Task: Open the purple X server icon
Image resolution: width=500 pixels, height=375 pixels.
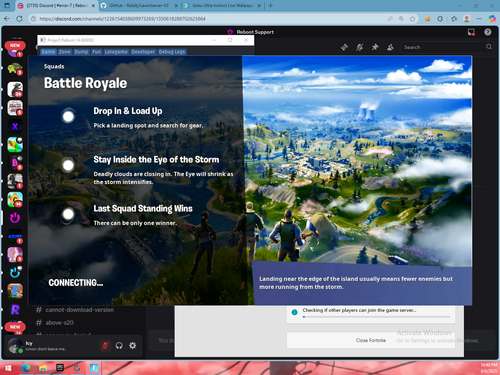Action: [15, 126]
